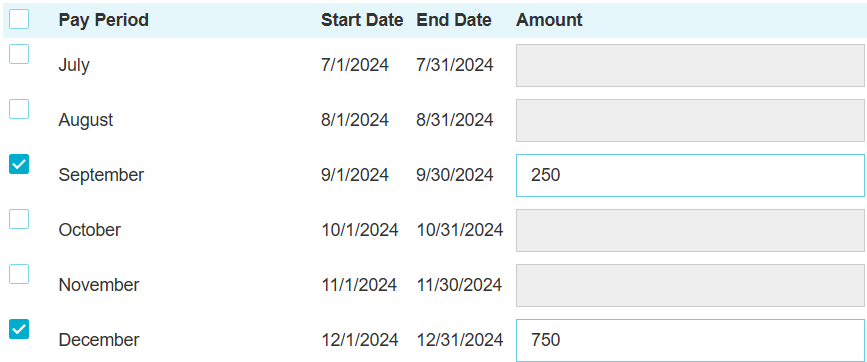Click the disabled August amount field
The image size is (867, 362).
point(690,120)
